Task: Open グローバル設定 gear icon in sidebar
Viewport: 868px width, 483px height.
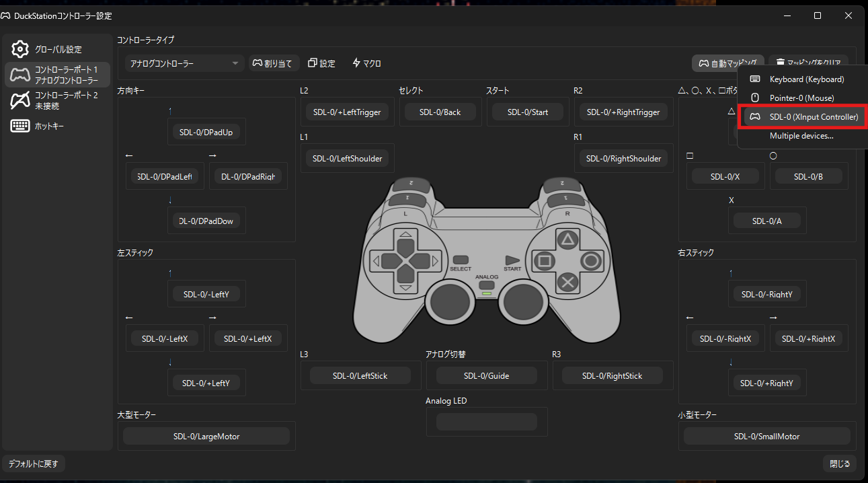Action: 20,49
